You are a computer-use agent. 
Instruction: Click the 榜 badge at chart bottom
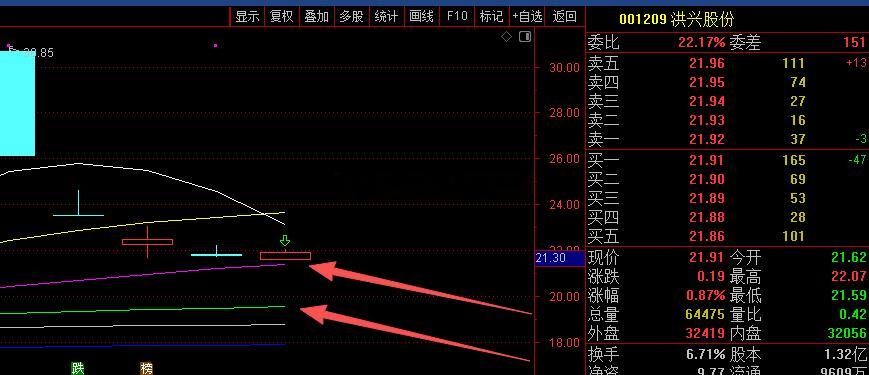pyautogui.click(x=146, y=368)
